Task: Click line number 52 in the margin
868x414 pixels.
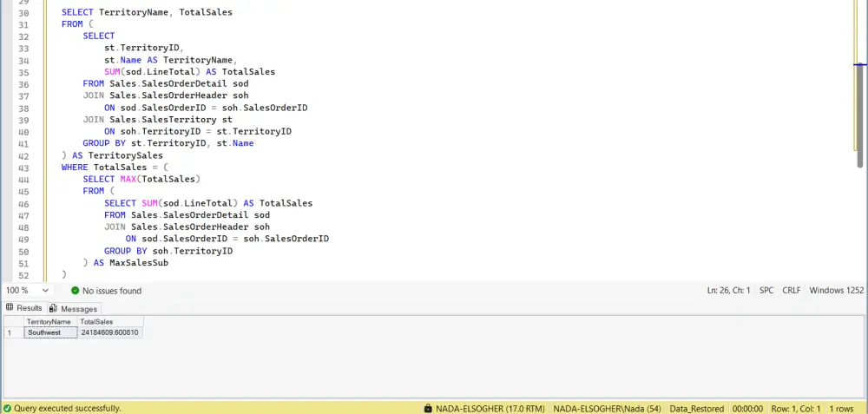Action: point(23,276)
